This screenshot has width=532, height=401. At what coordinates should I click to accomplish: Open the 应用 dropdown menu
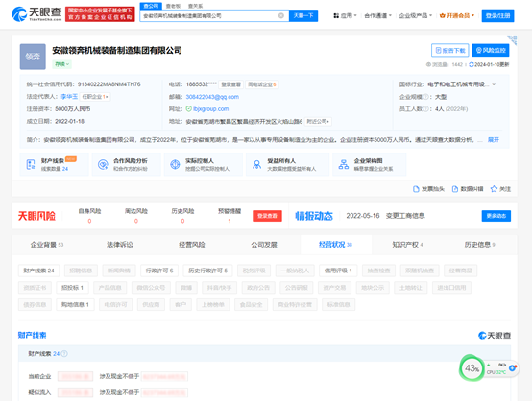[345, 15]
